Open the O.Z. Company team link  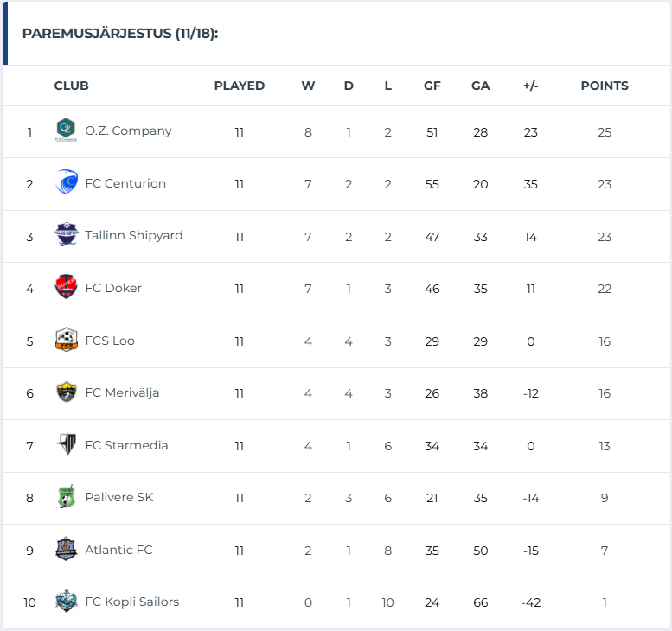pos(128,131)
